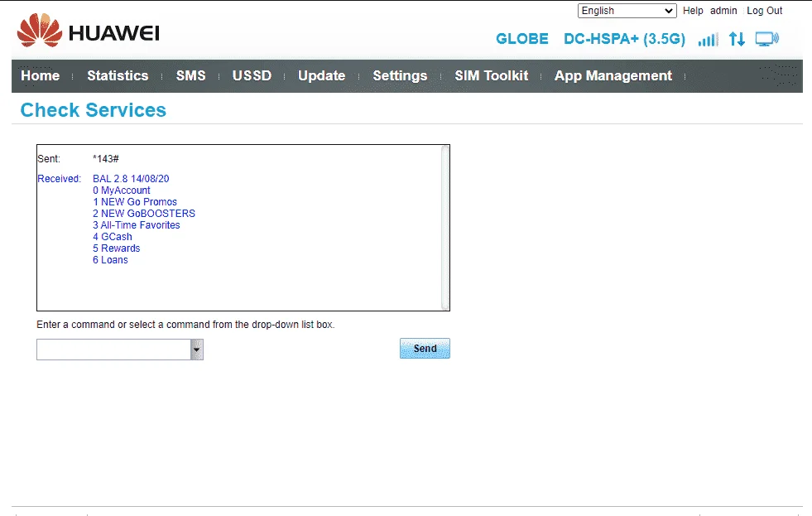Go to the Statistics tab
The image size is (812, 516).
(118, 75)
